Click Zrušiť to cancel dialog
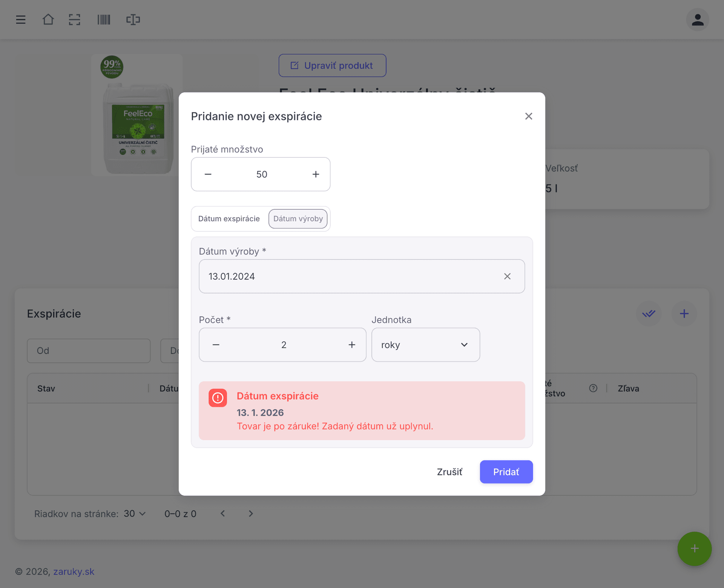Image resolution: width=724 pixels, height=588 pixels. (x=449, y=472)
